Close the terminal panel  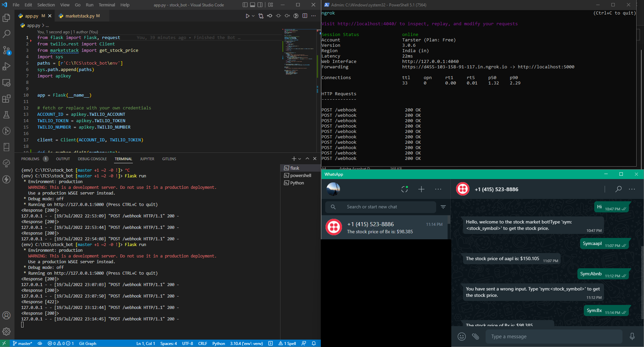coord(315,159)
